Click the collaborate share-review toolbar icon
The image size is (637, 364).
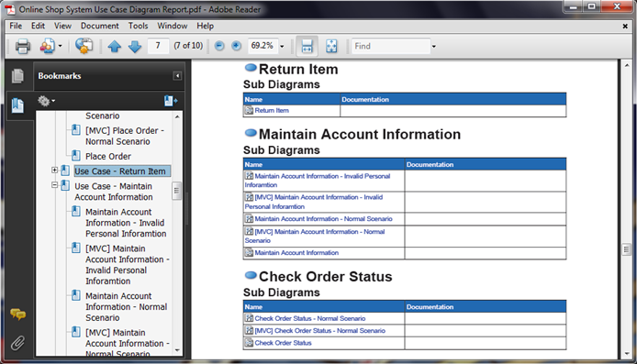[x=47, y=46]
